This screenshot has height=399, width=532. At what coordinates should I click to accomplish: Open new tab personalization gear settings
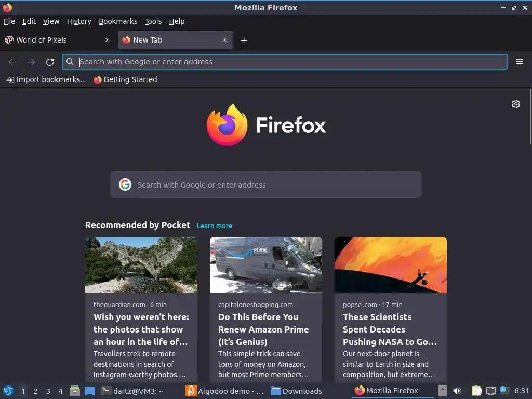(x=516, y=104)
